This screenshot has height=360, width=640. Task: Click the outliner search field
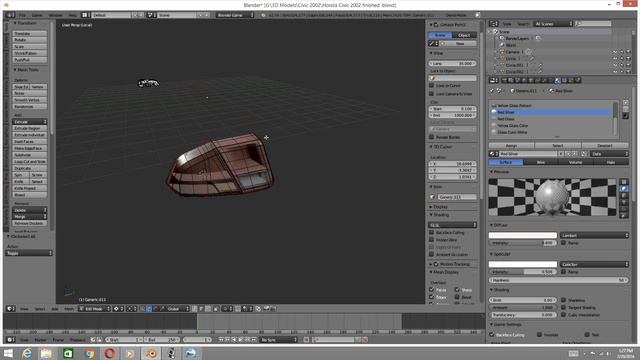click(593, 24)
